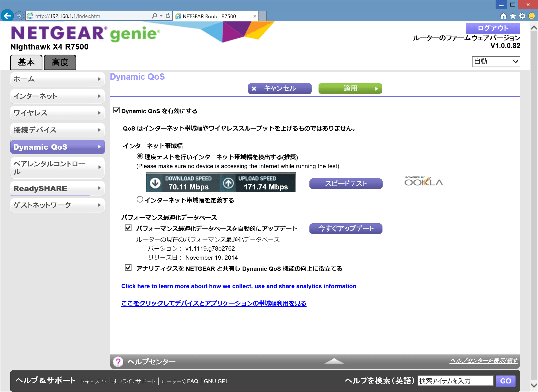Select インターネット帯域幅を定義する radio button

[x=140, y=199]
